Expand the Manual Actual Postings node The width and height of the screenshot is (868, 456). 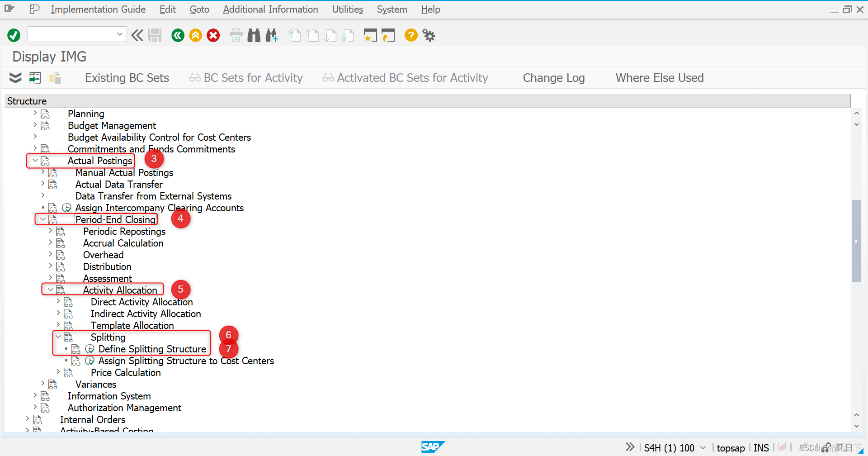pyautogui.click(x=42, y=171)
